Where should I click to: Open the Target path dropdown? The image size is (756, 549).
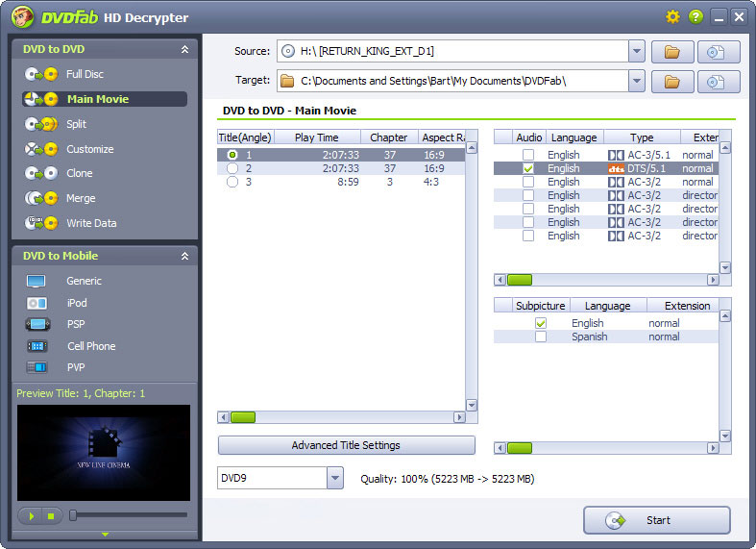[637, 81]
